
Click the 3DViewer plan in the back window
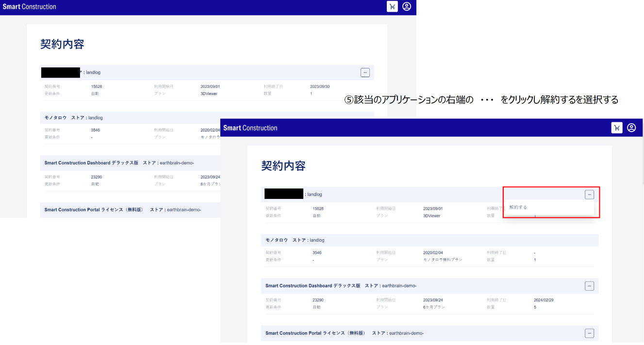point(209,94)
